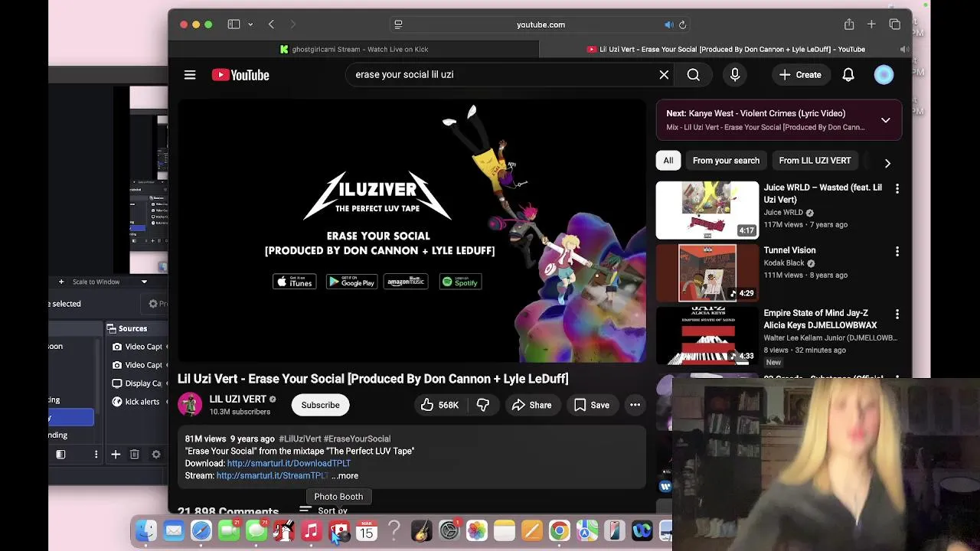Open OBS scenes three-dot menu
Viewport: 980px width, 551px height.
[x=96, y=455]
